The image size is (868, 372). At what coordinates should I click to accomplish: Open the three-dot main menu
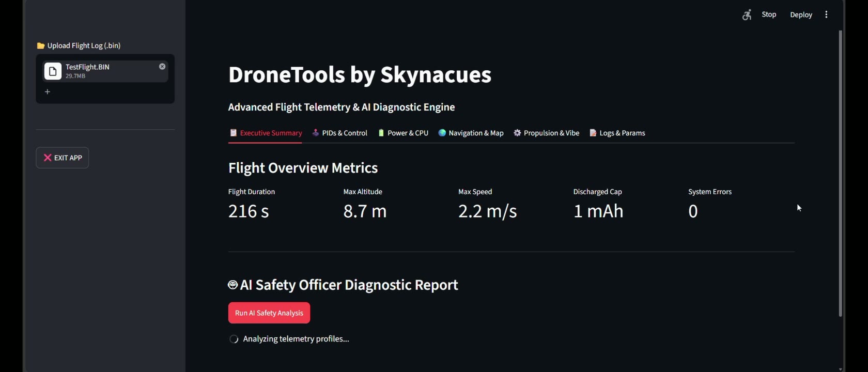pos(826,14)
